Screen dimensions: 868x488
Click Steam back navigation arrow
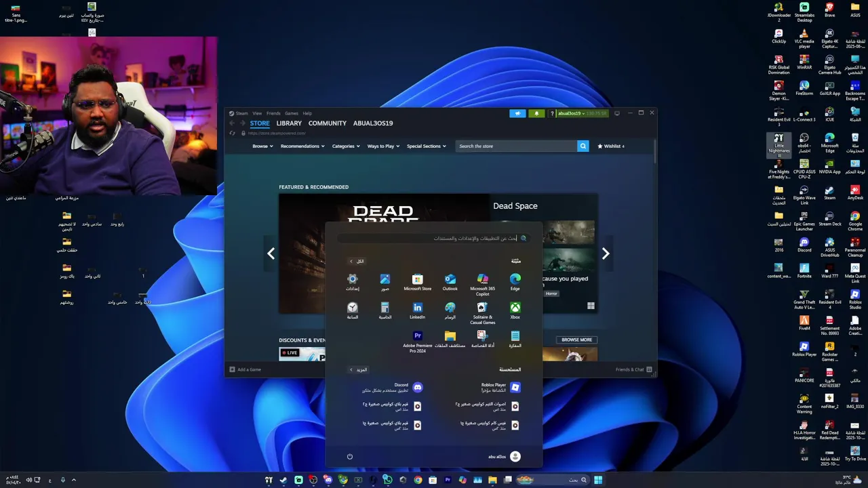(232, 123)
